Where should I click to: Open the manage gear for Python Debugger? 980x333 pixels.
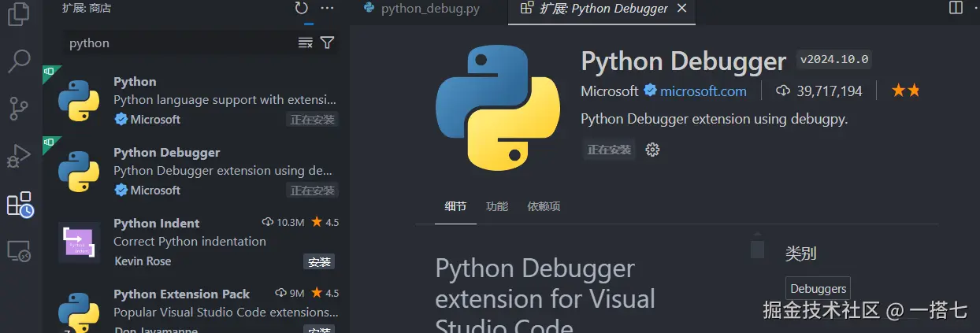tap(652, 150)
